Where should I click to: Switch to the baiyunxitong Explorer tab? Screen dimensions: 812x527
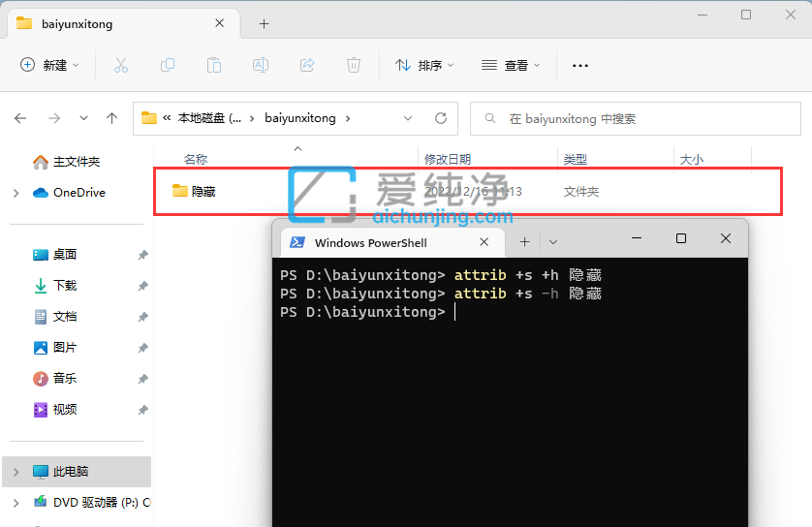click(x=123, y=24)
